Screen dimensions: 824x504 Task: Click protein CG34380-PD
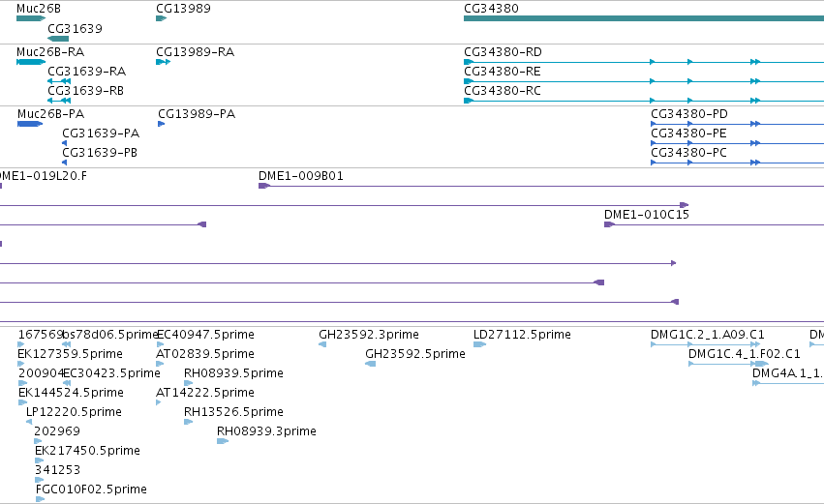point(737,124)
